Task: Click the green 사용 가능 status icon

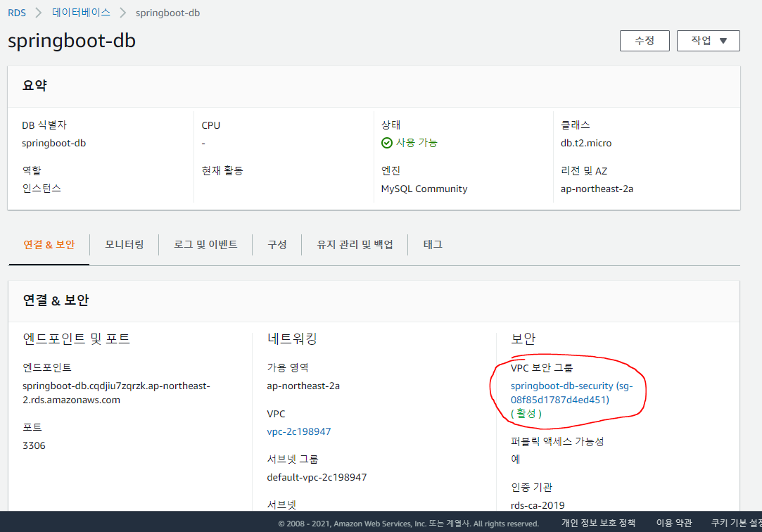Action: click(x=387, y=143)
